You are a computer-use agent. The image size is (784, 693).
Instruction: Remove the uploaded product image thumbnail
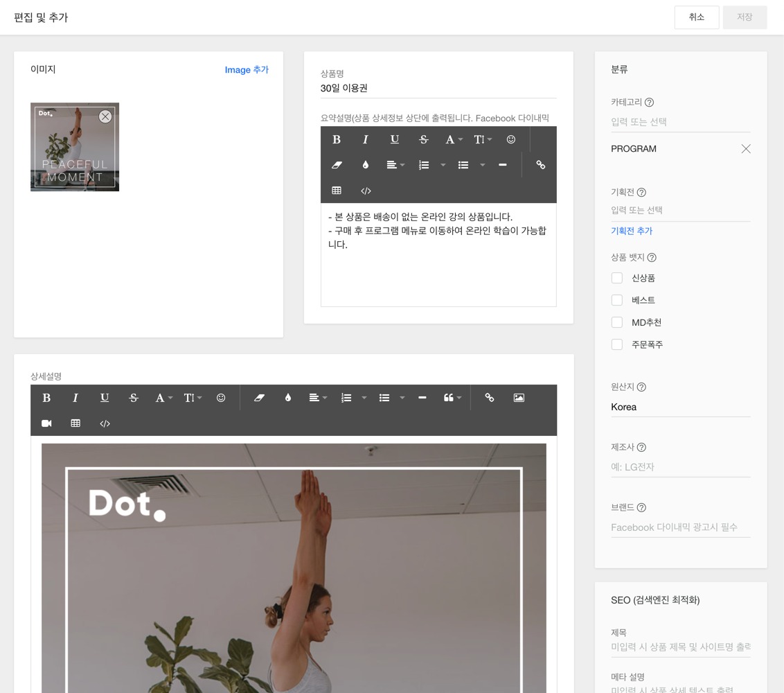(x=105, y=116)
